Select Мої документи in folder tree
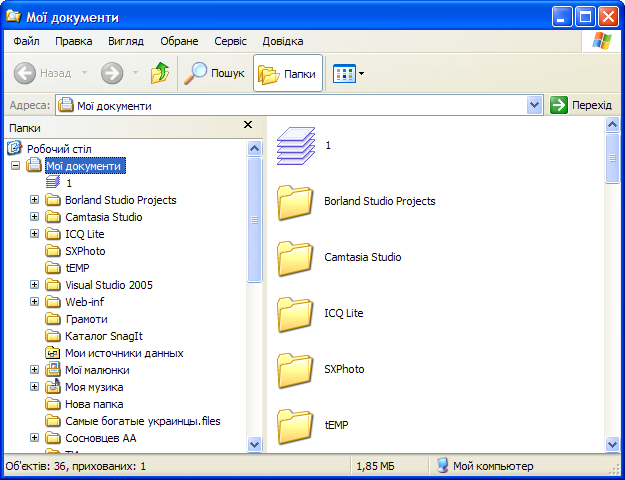 (x=85, y=166)
